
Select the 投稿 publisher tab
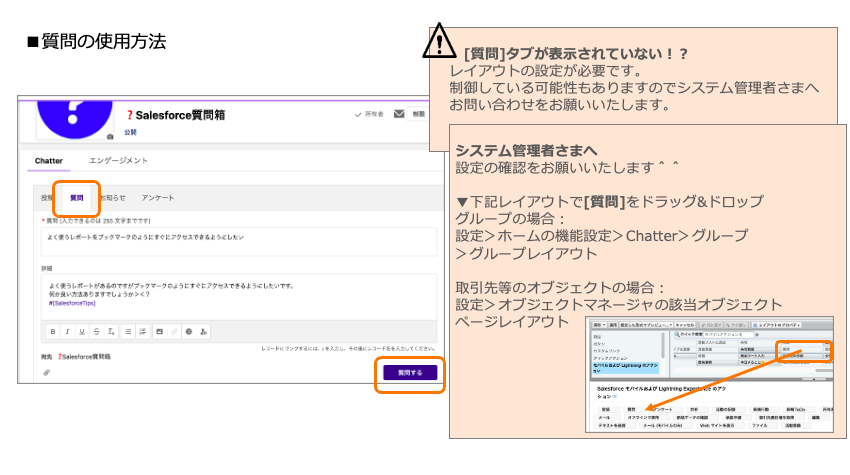[47, 198]
